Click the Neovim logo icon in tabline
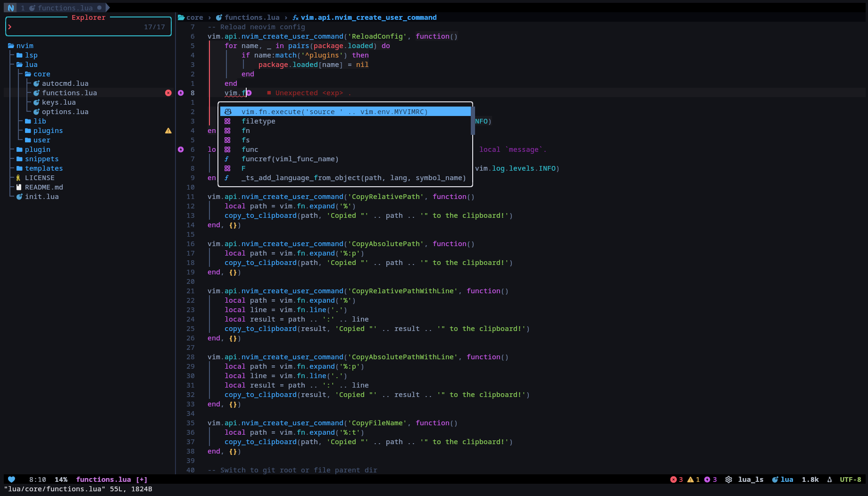The width and height of the screenshot is (868, 496). [11, 8]
